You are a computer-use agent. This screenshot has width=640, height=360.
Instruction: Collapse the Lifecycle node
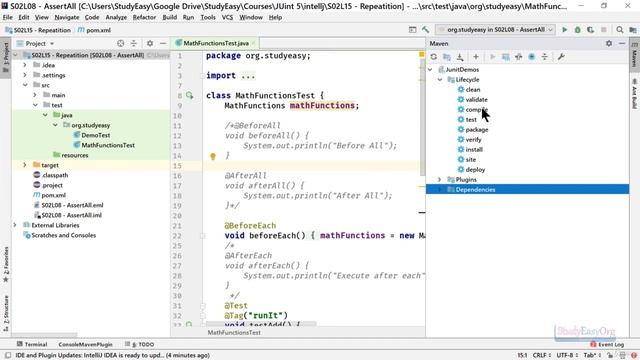coord(440,80)
